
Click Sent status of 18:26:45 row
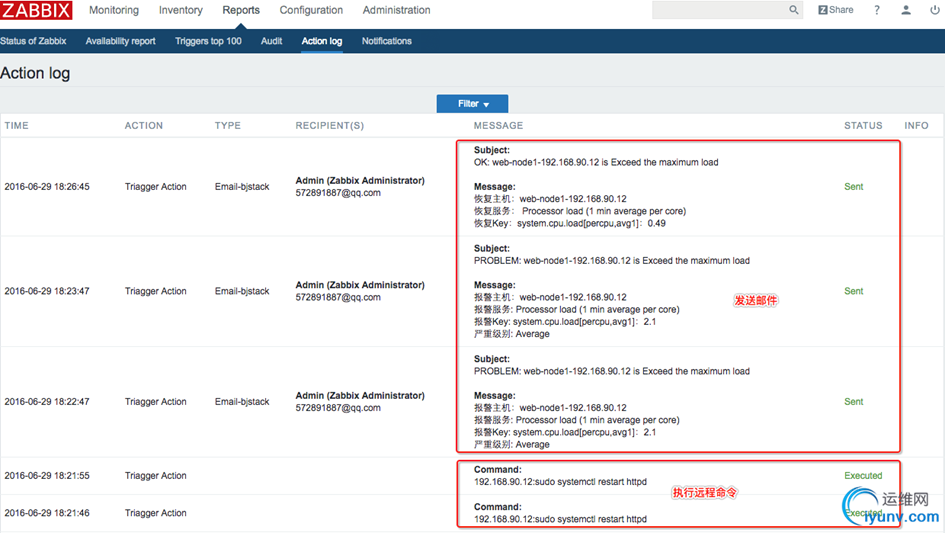[853, 187]
